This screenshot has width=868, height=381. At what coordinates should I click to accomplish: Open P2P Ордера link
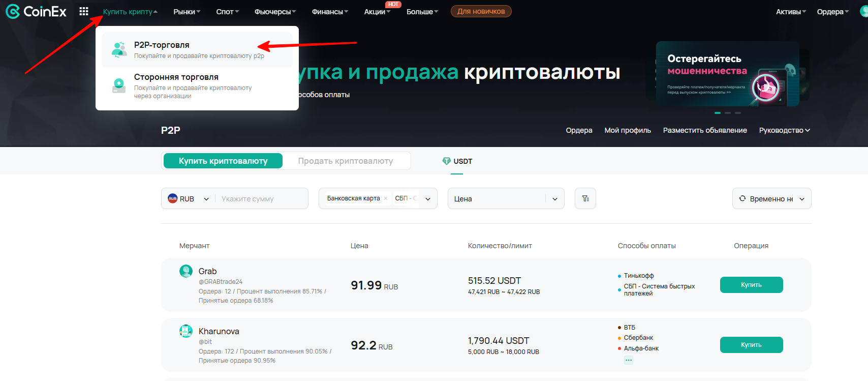[579, 130]
